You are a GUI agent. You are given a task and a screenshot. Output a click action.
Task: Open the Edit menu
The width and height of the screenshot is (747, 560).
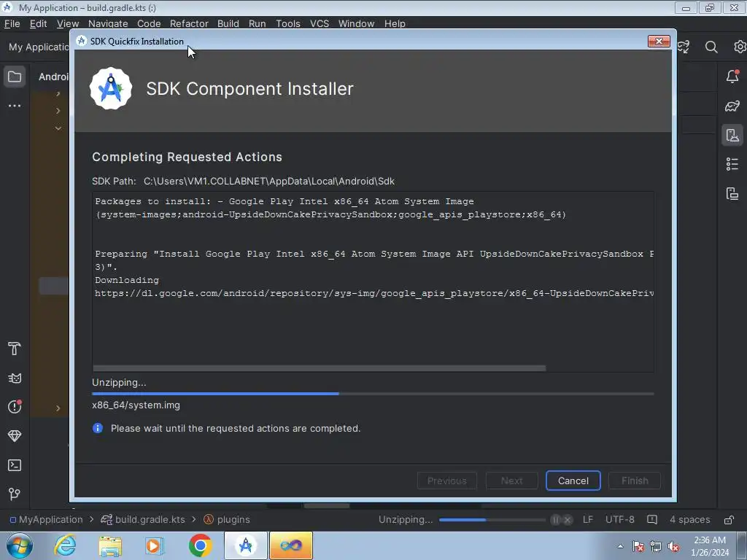click(38, 23)
